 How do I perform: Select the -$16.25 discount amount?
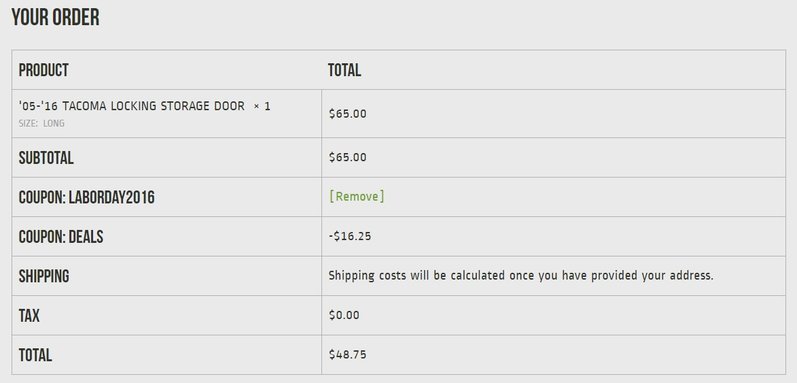coord(350,236)
